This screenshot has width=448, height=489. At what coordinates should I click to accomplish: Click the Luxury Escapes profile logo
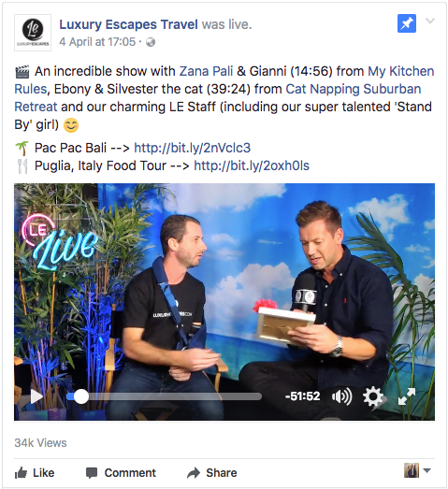pyautogui.click(x=33, y=33)
